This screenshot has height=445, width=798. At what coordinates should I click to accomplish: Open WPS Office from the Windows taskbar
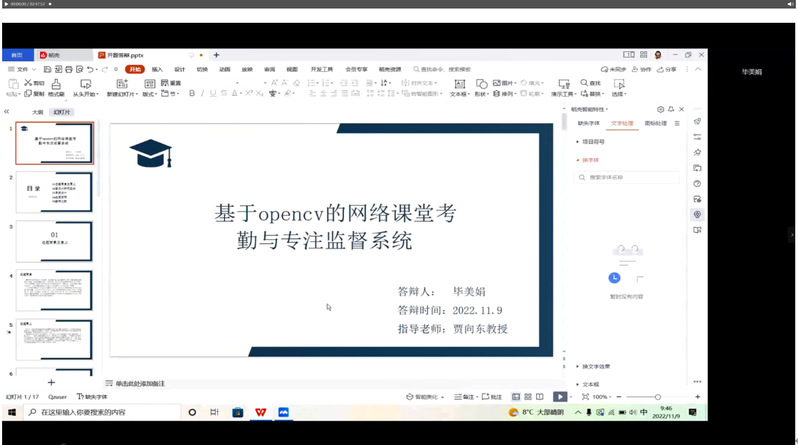click(x=260, y=411)
